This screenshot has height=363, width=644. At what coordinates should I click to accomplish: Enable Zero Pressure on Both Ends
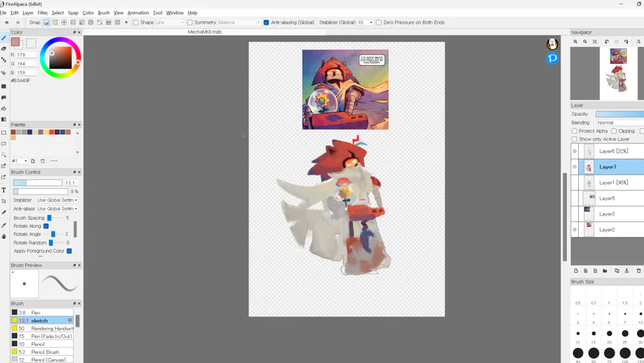tap(379, 23)
